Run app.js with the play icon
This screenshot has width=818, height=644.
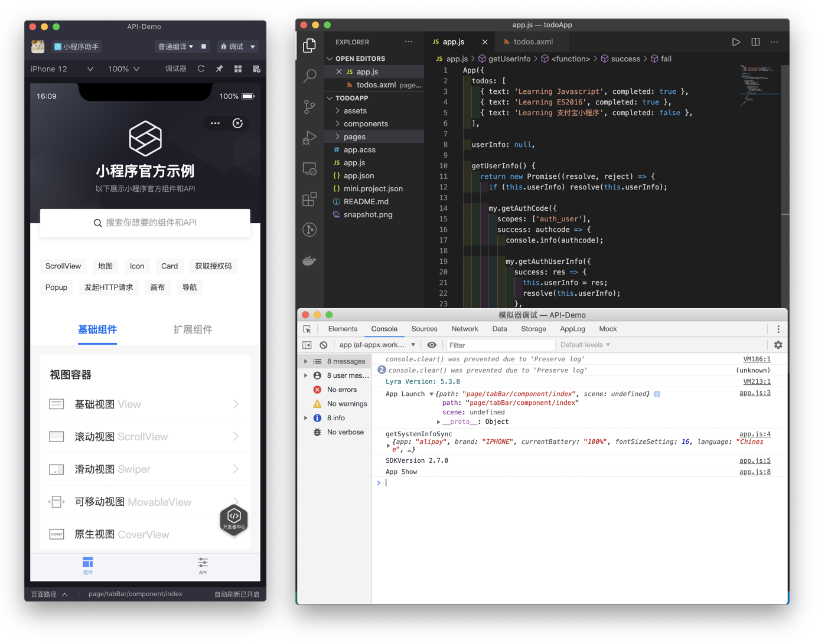point(736,42)
